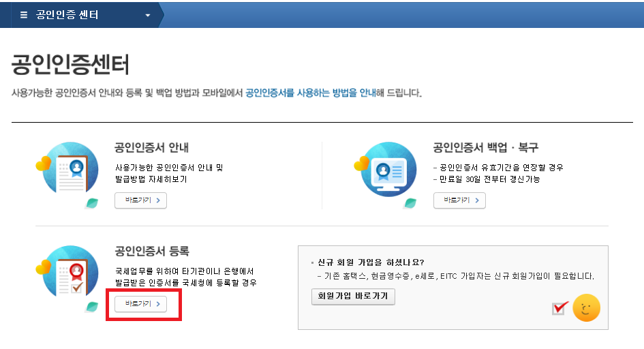Screen dimensions: 644x349
Task: Open the 회원가입 바로가기 button
Action: click(352, 297)
